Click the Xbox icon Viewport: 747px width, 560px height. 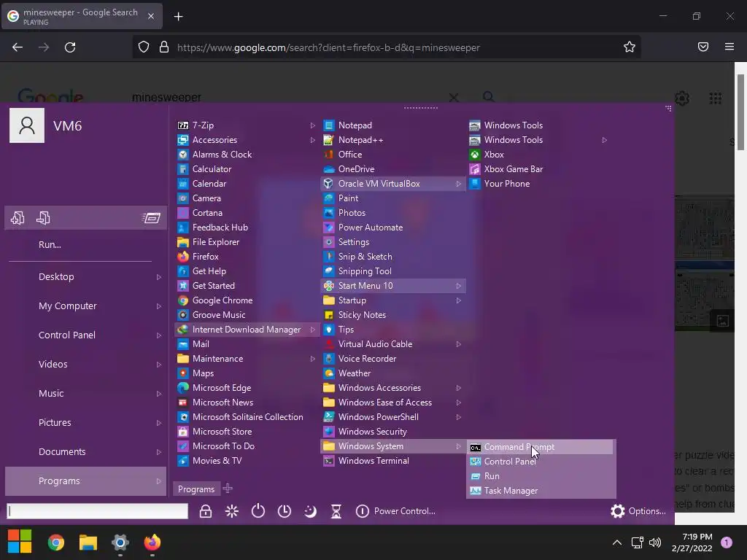click(474, 155)
